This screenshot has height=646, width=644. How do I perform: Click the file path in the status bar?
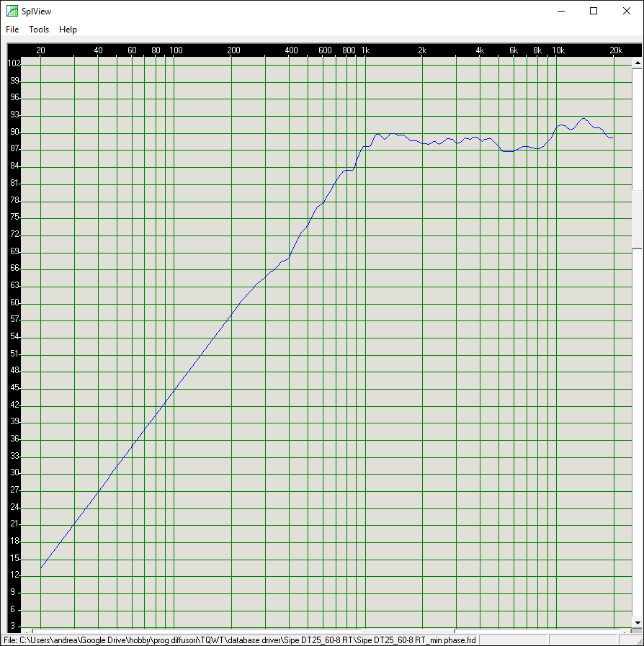240,640
